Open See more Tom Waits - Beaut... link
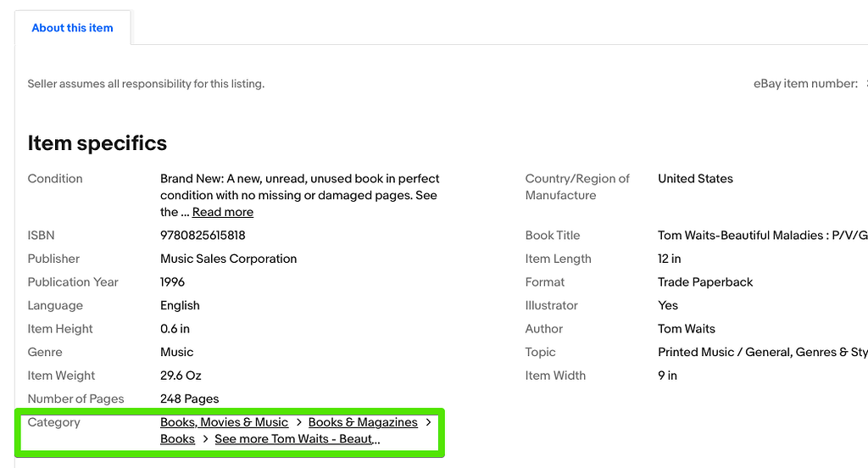This screenshot has height=468, width=868. point(298,439)
